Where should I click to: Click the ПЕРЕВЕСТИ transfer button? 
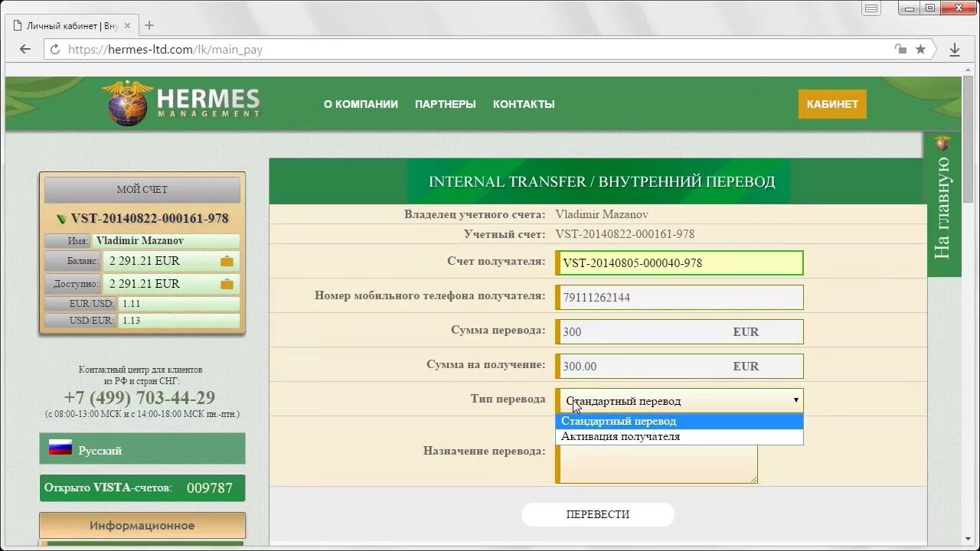tap(598, 514)
